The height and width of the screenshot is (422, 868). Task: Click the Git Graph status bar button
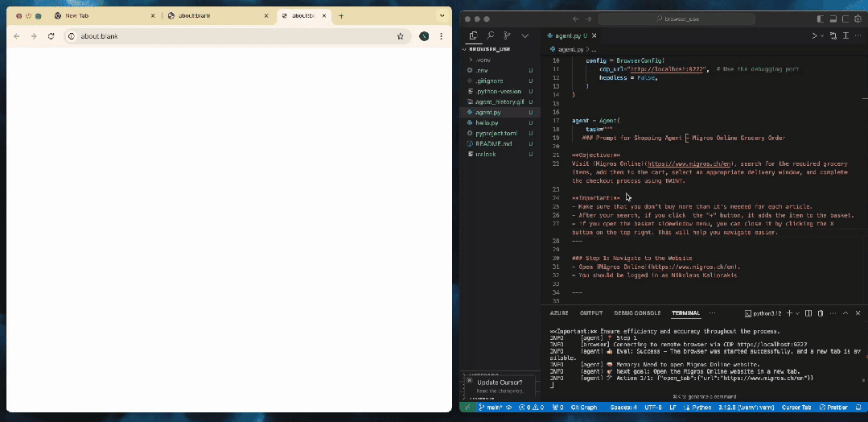click(584, 407)
